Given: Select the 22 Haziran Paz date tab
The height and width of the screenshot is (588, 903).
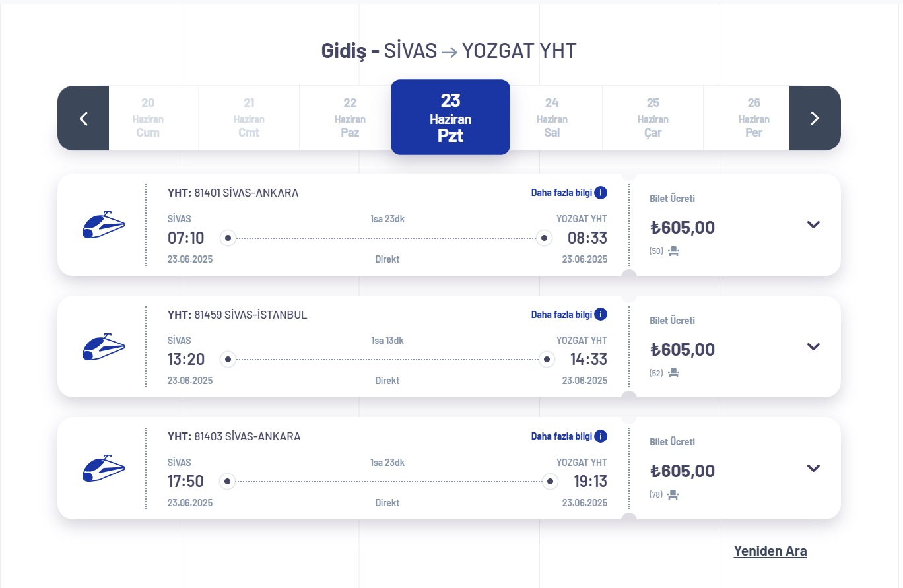Looking at the screenshot, I should click(350, 118).
